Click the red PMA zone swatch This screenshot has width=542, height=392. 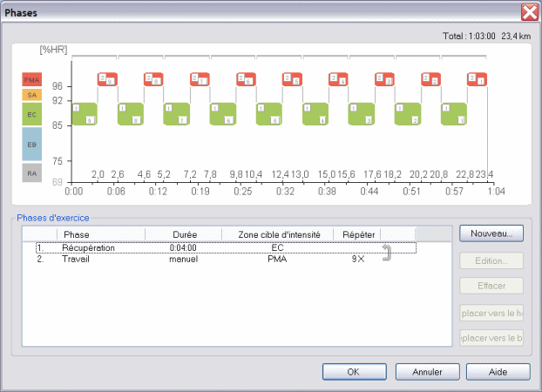[31, 79]
